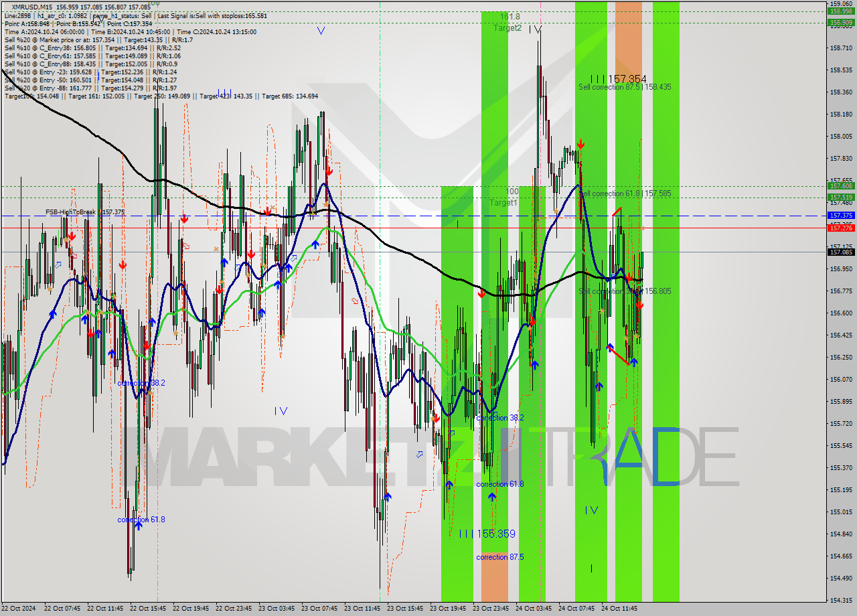Select the 'Sell correction 87.5 | 158.435' label
The height and width of the screenshot is (616, 857).
point(625,87)
